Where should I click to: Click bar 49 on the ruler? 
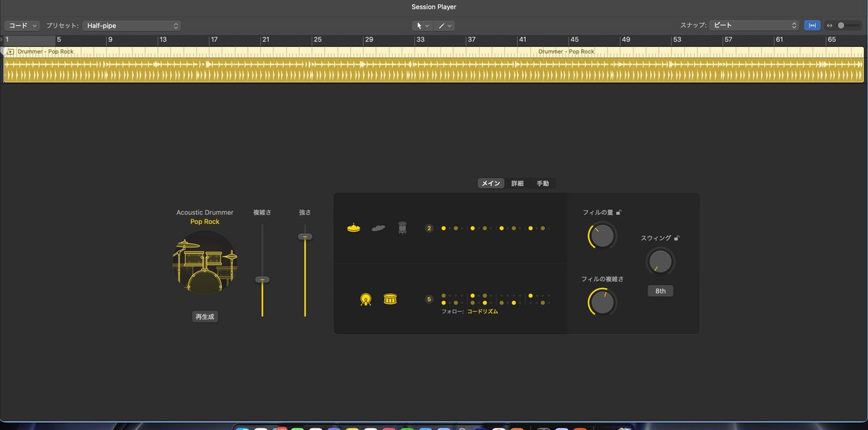(x=626, y=39)
